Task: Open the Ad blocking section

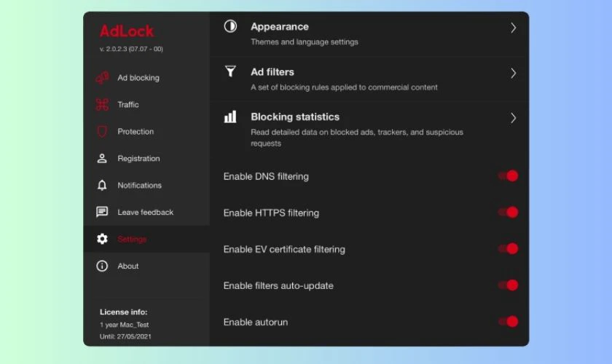Action: pyautogui.click(x=138, y=78)
